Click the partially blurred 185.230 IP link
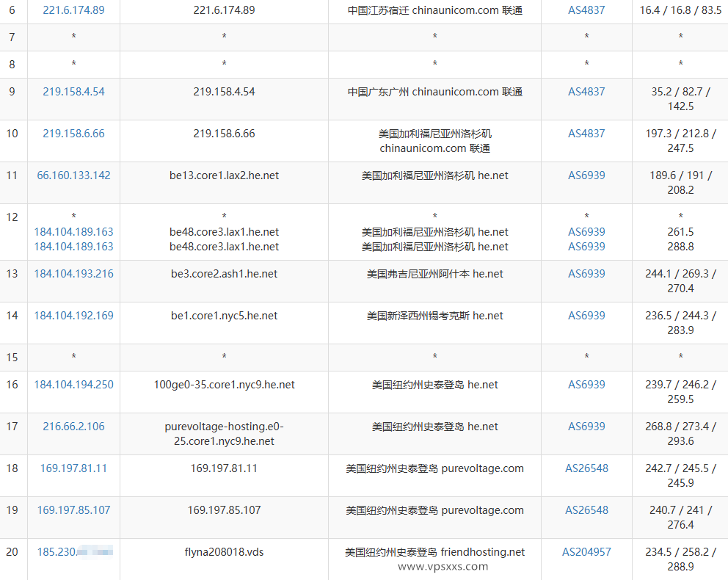This screenshot has height=580, width=728. 73,551
